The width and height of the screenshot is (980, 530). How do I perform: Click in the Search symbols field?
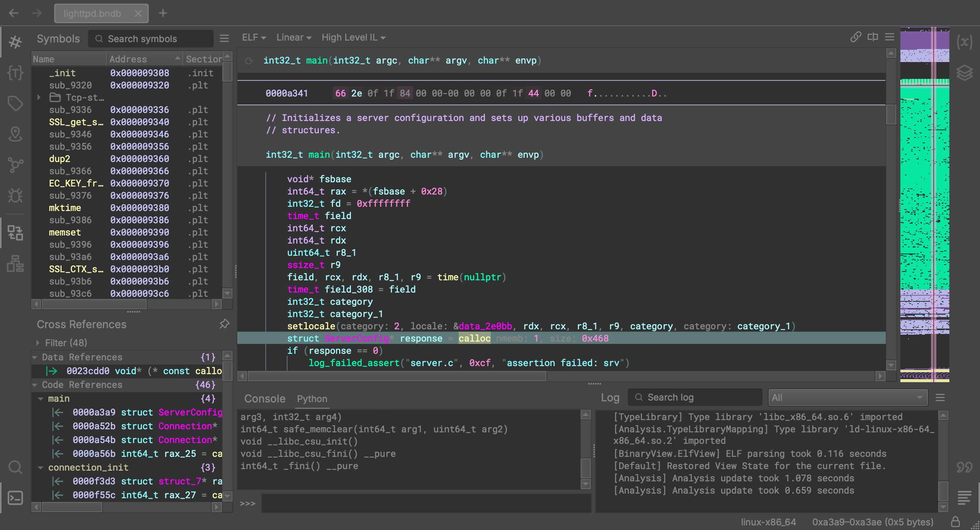[x=153, y=39]
